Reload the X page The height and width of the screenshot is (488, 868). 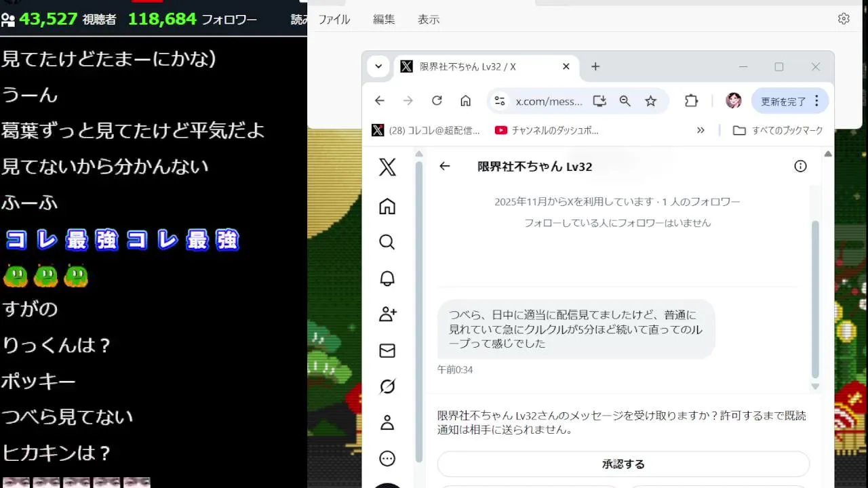[437, 101]
